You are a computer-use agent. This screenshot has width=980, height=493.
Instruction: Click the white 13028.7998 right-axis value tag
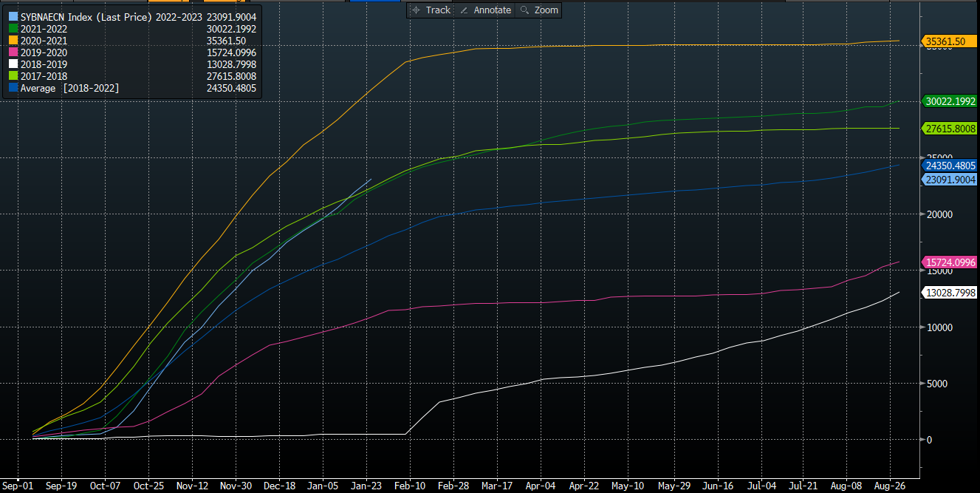click(x=949, y=293)
